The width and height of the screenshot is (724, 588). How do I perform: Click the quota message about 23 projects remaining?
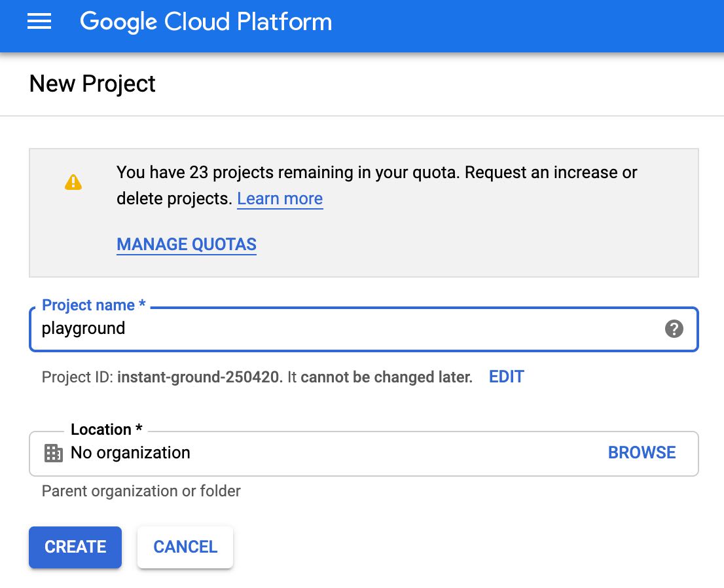(x=377, y=185)
